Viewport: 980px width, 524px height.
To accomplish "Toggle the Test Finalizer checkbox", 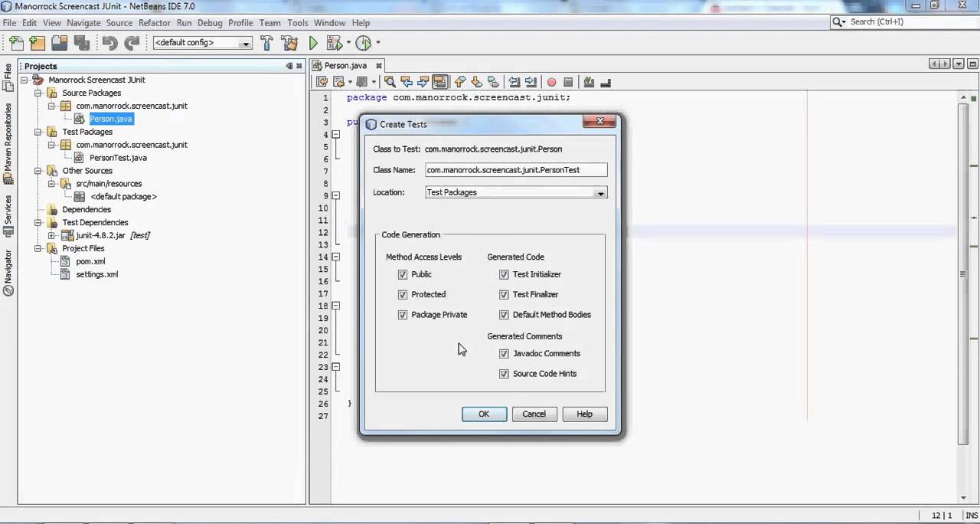I will click(x=504, y=294).
